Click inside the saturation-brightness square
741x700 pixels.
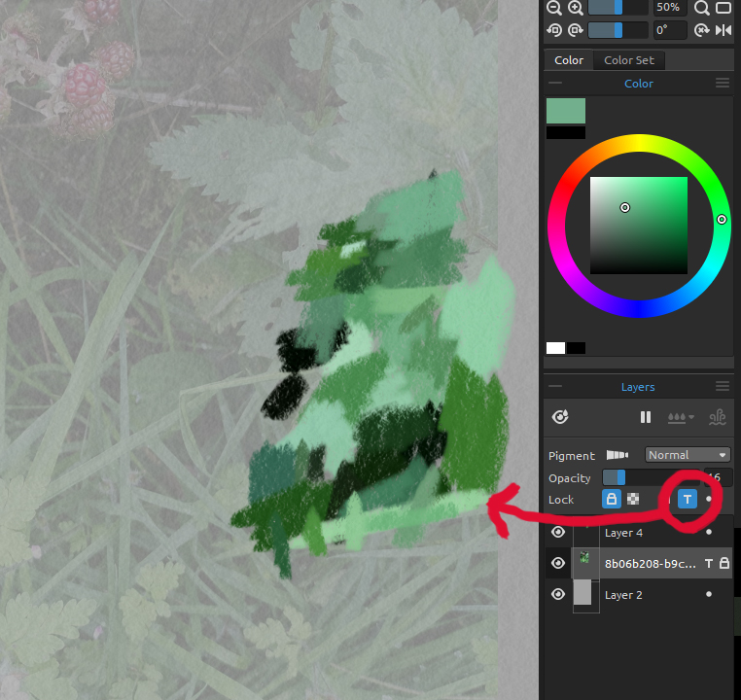click(x=639, y=226)
